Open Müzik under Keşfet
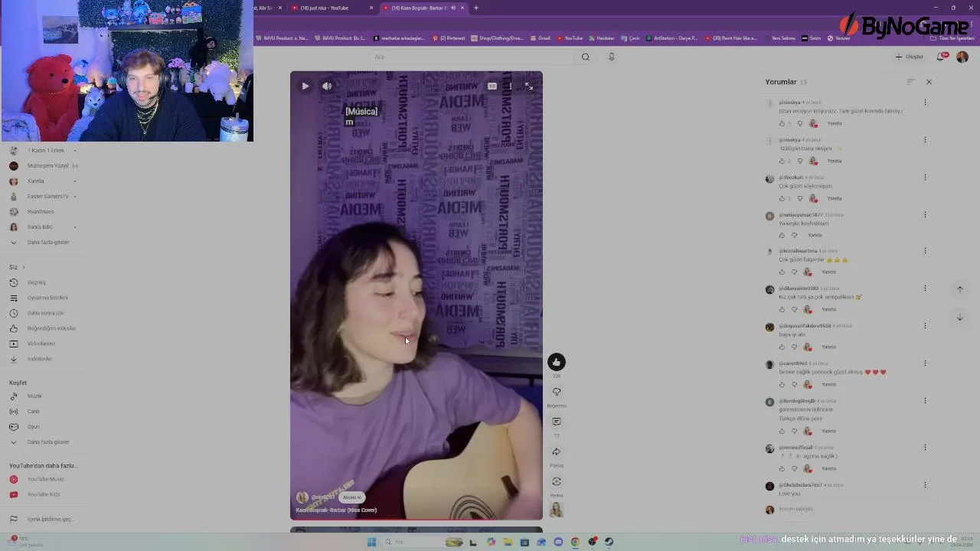 pyautogui.click(x=34, y=396)
